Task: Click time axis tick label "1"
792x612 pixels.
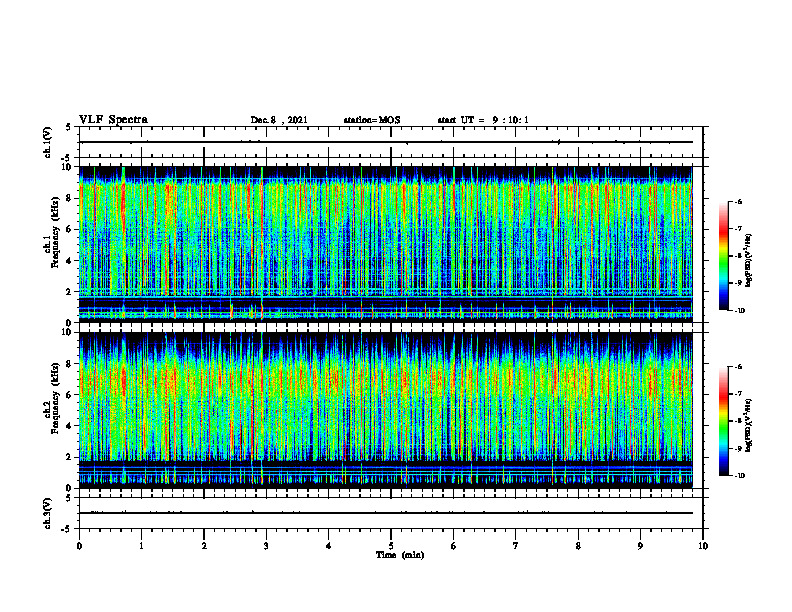Action: (x=141, y=546)
